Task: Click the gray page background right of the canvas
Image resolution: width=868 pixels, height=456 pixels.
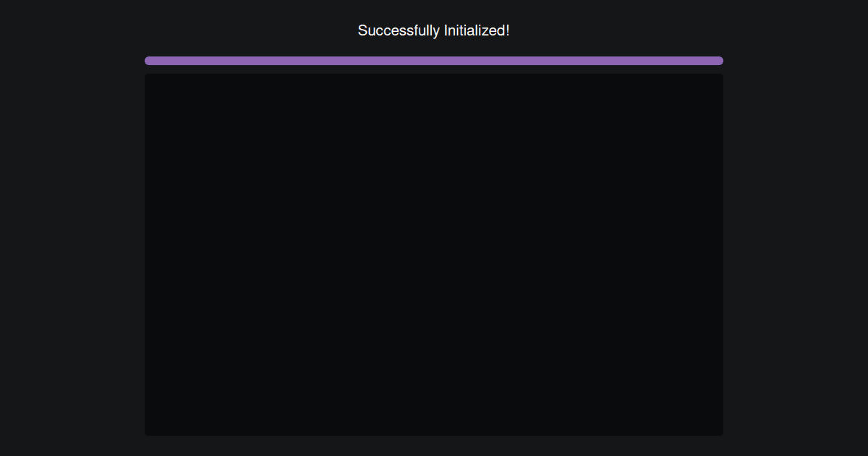Action: click(x=796, y=255)
